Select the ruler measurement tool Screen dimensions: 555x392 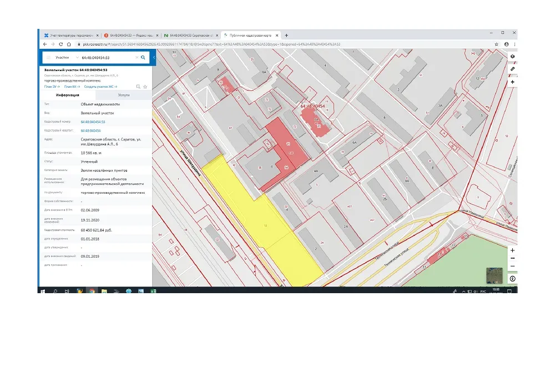click(512, 69)
